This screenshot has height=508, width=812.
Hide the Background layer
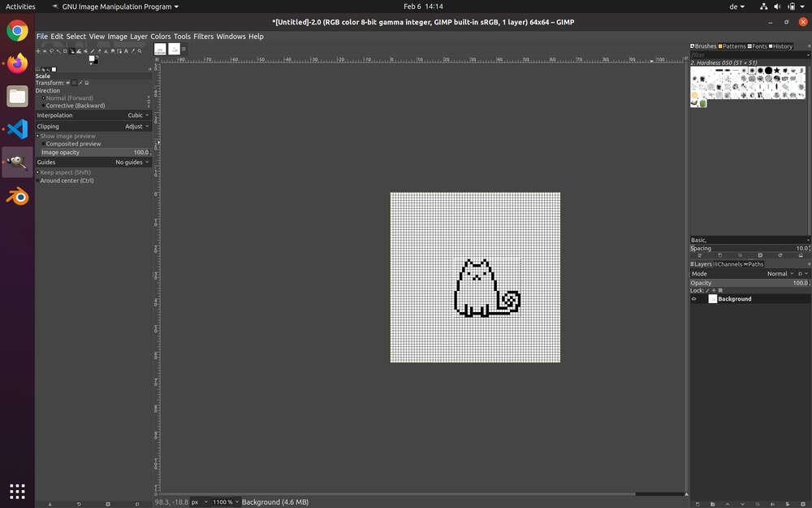(694, 299)
